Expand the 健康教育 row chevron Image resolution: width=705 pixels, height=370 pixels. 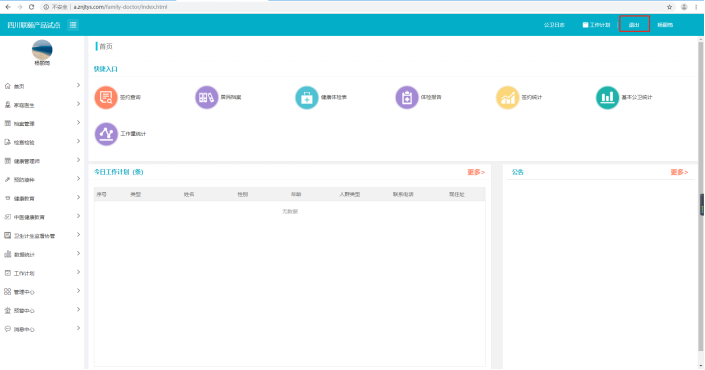78,197
